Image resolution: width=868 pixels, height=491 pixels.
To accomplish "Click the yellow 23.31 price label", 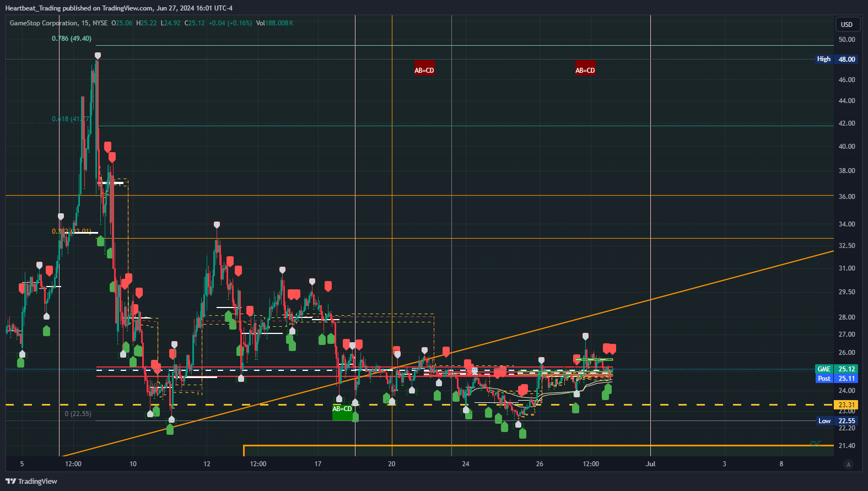I will [x=847, y=405].
